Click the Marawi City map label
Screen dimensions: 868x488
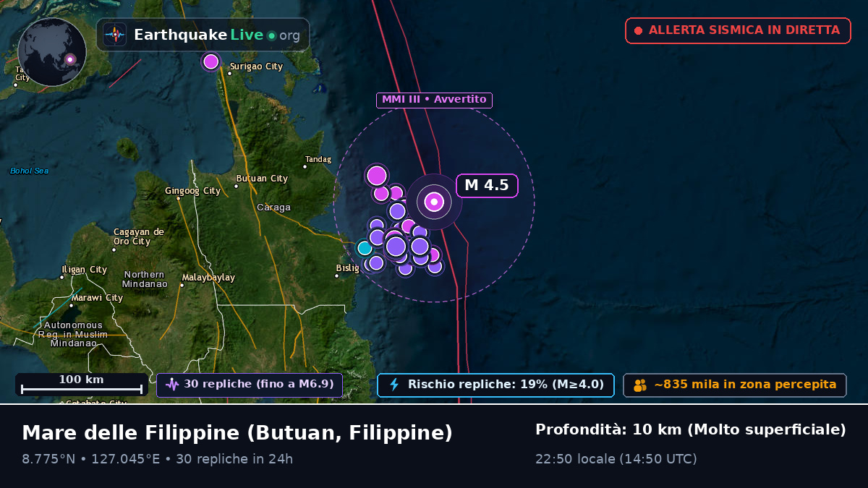click(x=97, y=297)
